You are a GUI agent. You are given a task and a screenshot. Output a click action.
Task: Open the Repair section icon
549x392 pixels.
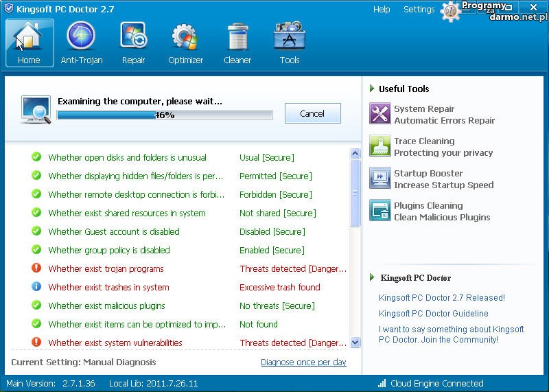[133, 36]
